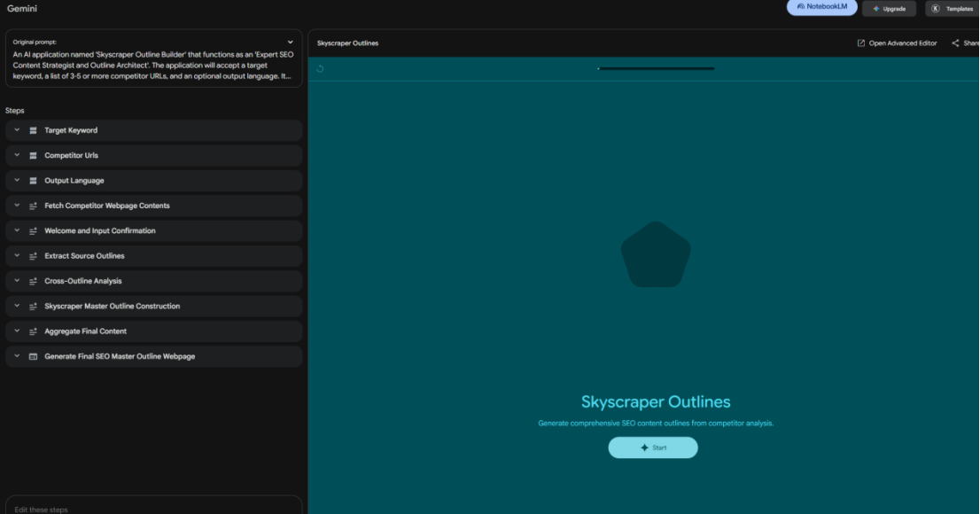Click the Competitor Urls step input icon

(33, 156)
